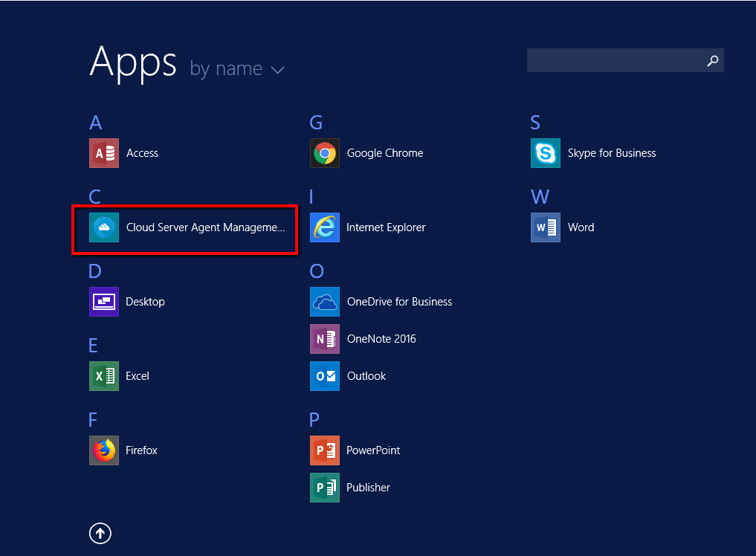Go back with the up arrow button

[100, 534]
